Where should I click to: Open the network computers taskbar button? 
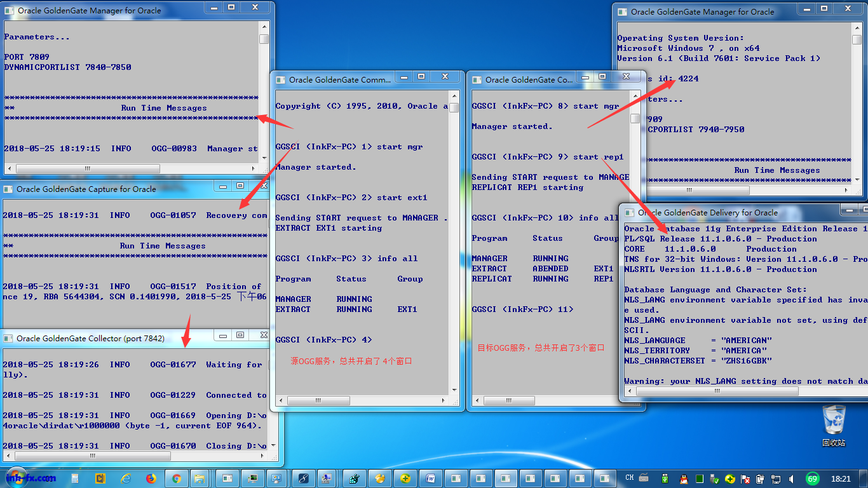[326, 478]
